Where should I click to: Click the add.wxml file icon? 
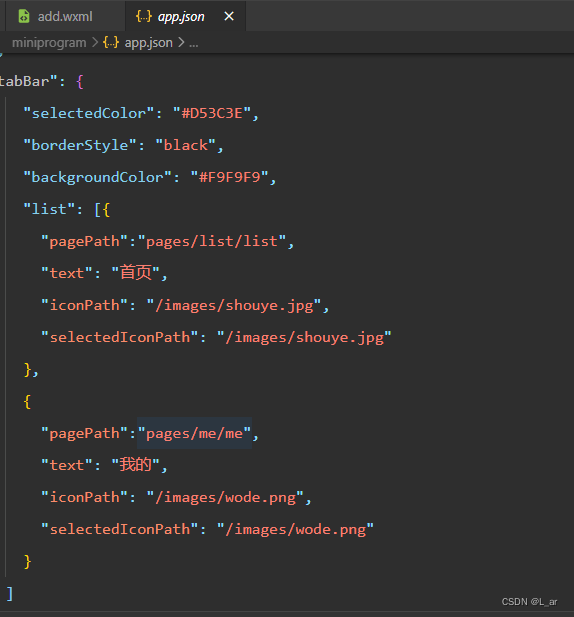click(x=24, y=16)
